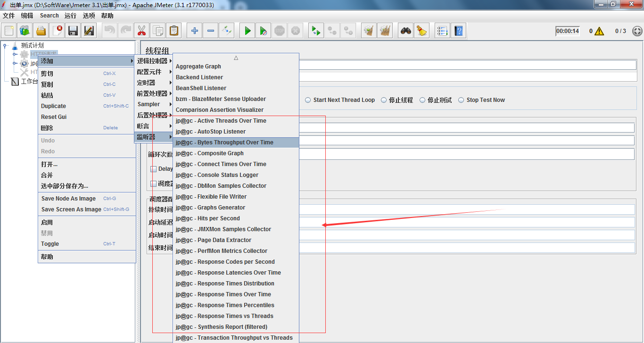Tick the Delay checkbox in thread group

[153, 169]
